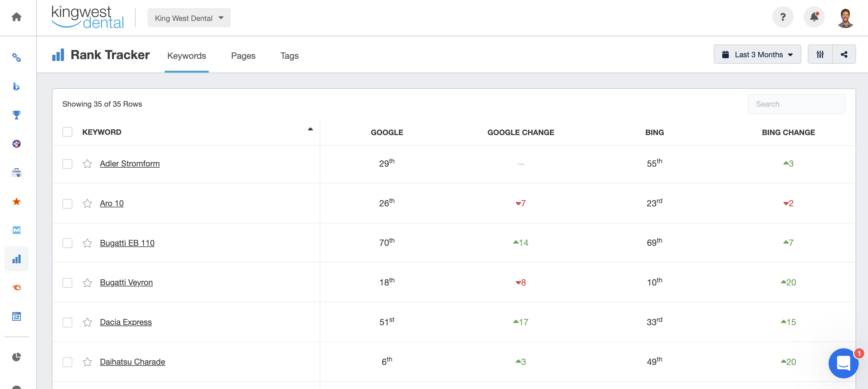Image resolution: width=868 pixels, height=389 pixels.
Task: Check the select-all checkbox in the header row
Action: tap(67, 132)
